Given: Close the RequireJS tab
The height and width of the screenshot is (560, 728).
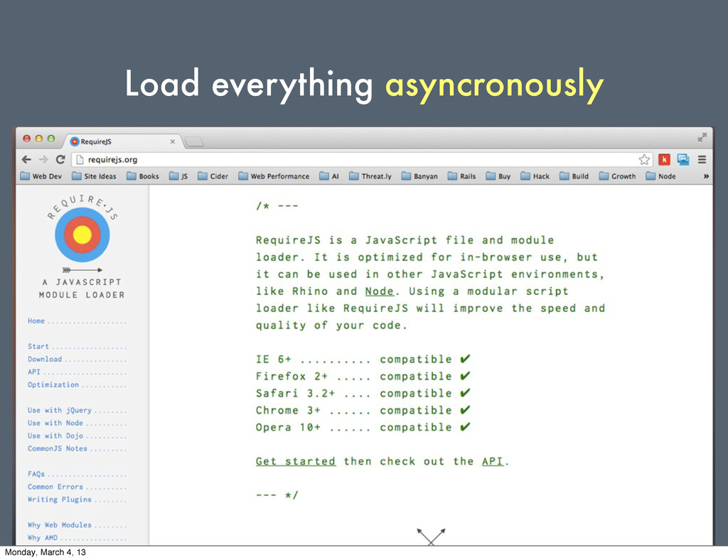Looking at the screenshot, I should [x=173, y=141].
